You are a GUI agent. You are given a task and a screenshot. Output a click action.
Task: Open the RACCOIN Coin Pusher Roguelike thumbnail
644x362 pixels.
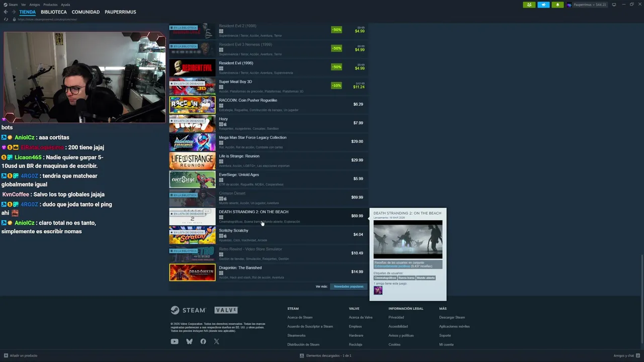pyautogui.click(x=192, y=105)
